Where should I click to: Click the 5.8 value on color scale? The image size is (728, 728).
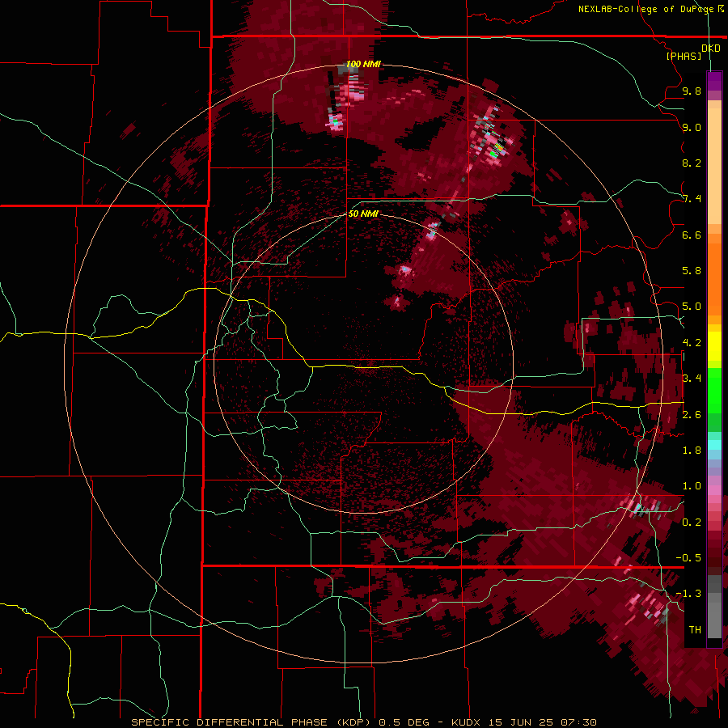692,271
